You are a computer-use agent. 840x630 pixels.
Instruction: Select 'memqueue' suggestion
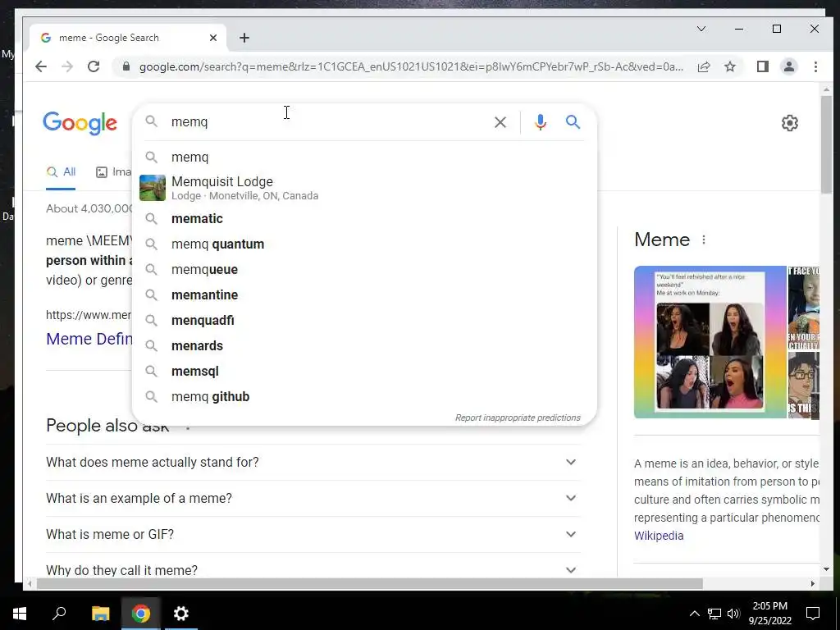tap(364, 269)
